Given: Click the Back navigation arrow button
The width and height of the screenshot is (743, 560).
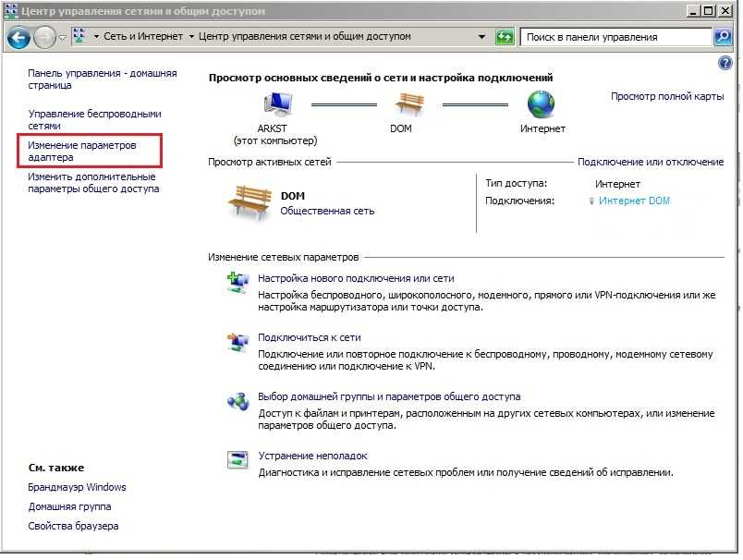Looking at the screenshot, I should pyautogui.click(x=18, y=37).
